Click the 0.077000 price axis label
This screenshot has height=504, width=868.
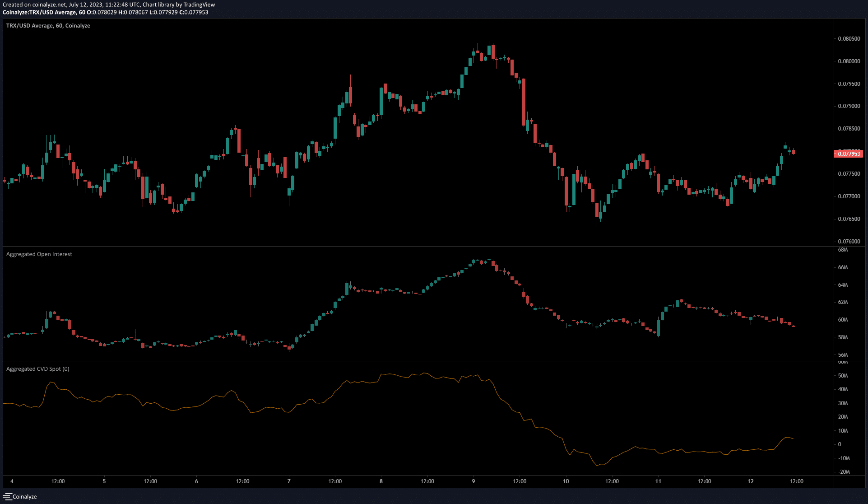[849, 196]
